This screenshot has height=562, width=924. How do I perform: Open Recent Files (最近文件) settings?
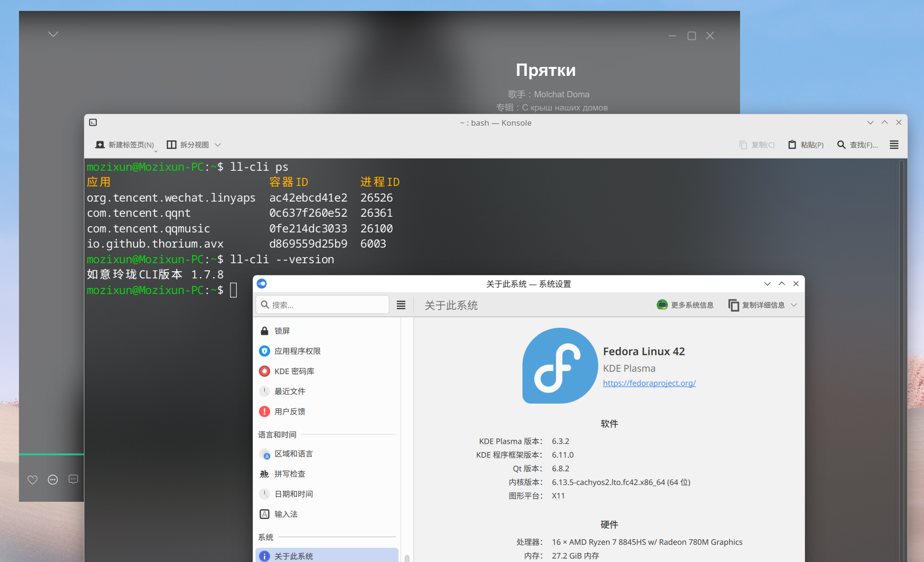point(327,391)
